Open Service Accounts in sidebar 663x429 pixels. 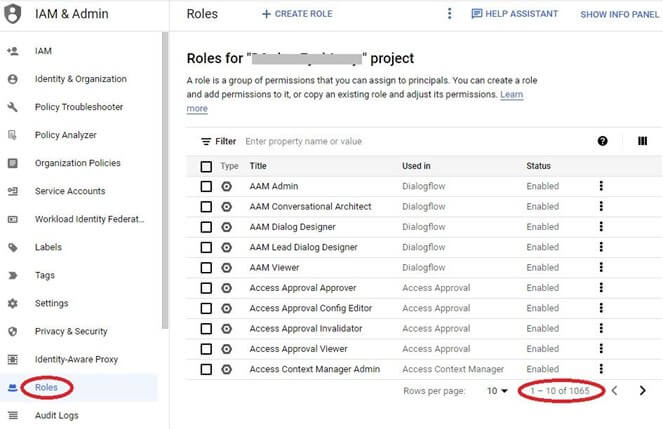(70, 191)
